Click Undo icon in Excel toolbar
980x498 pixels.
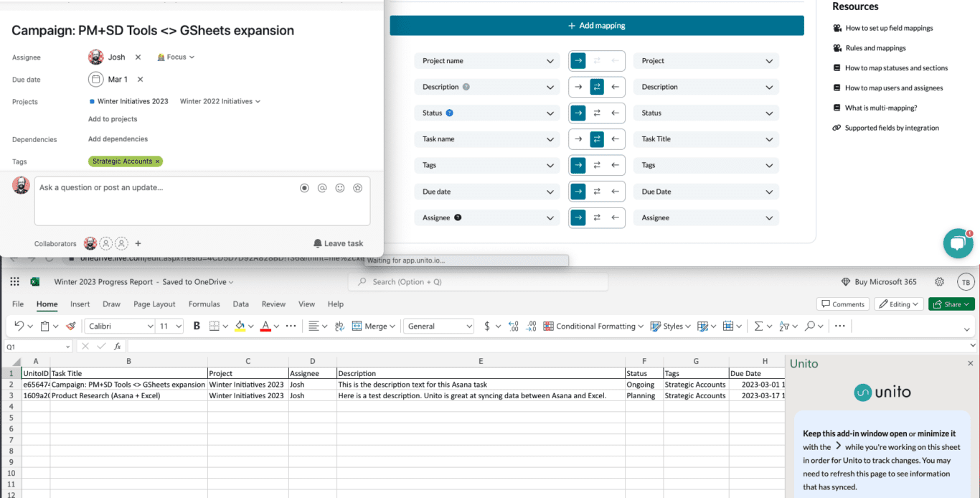(19, 326)
